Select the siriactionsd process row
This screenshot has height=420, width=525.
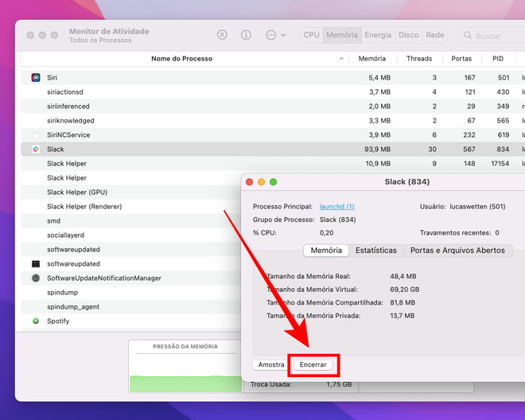(273, 91)
